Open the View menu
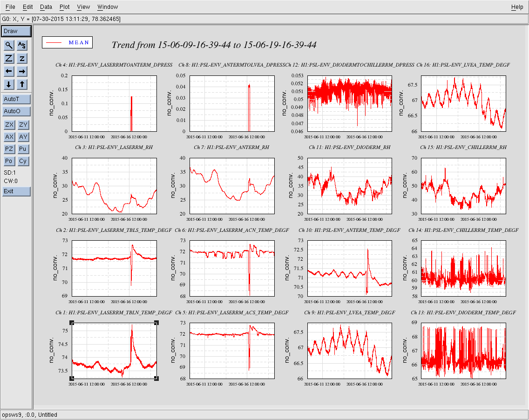 click(83, 7)
